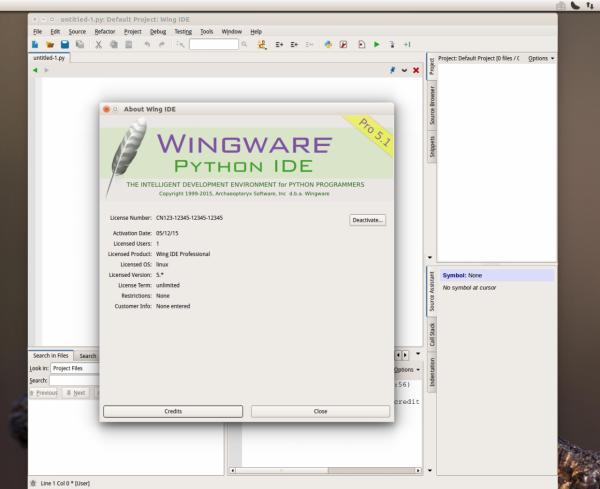600x489 pixels.
Task: Open the Python Shell toolbar icon
Action: click(328, 45)
